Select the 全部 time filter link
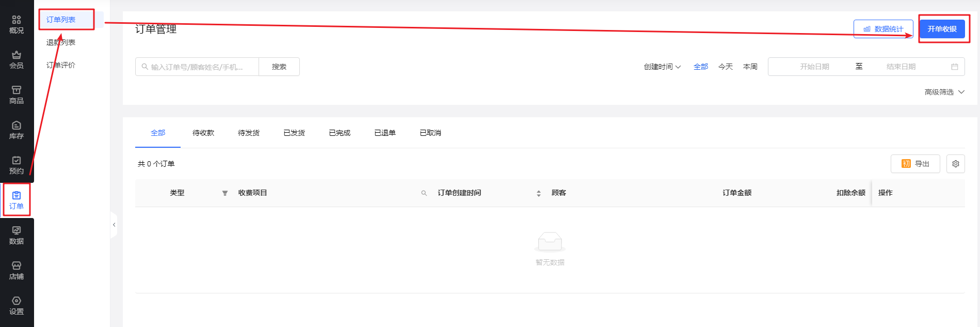This screenshot has width=980, height=327. pyautogui.click(x=701, y=67)
